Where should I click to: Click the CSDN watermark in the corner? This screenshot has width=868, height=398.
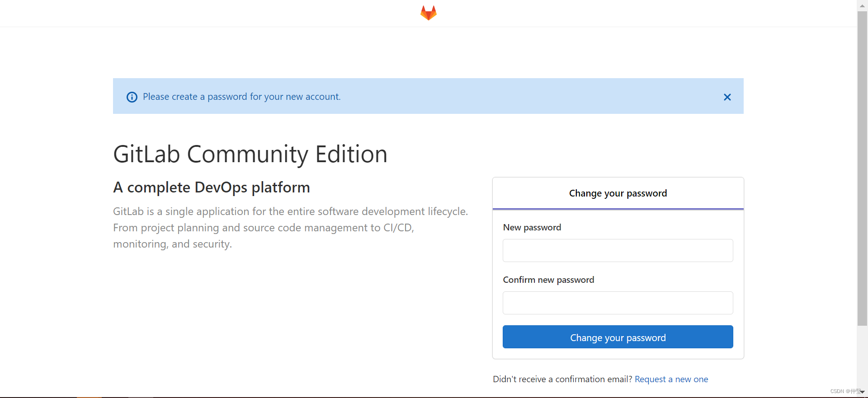(844, 391)
